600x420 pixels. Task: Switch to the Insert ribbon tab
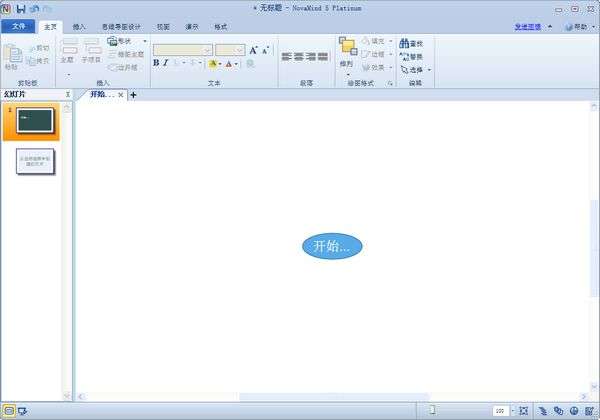(x=79, y=27)
